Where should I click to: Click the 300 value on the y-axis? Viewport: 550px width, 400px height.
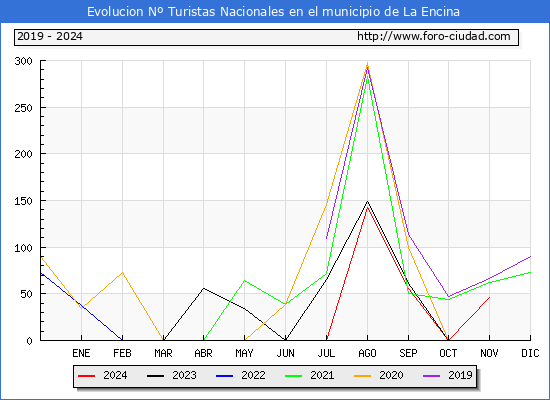24,61
